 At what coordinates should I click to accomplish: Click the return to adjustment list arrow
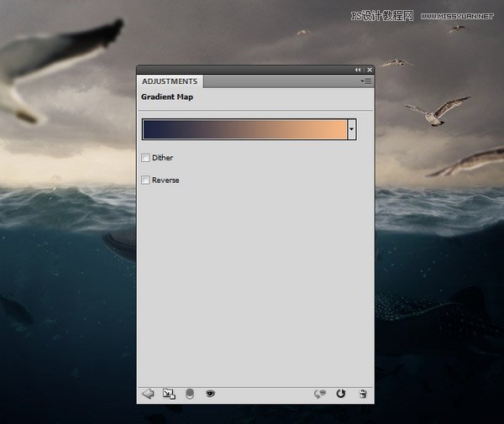tap(148, 394)
